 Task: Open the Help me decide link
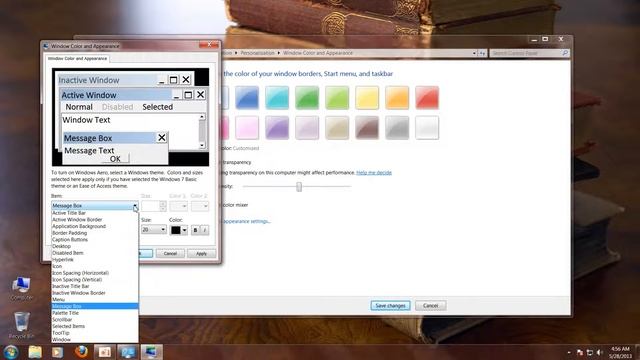click(x=374, y=173)
